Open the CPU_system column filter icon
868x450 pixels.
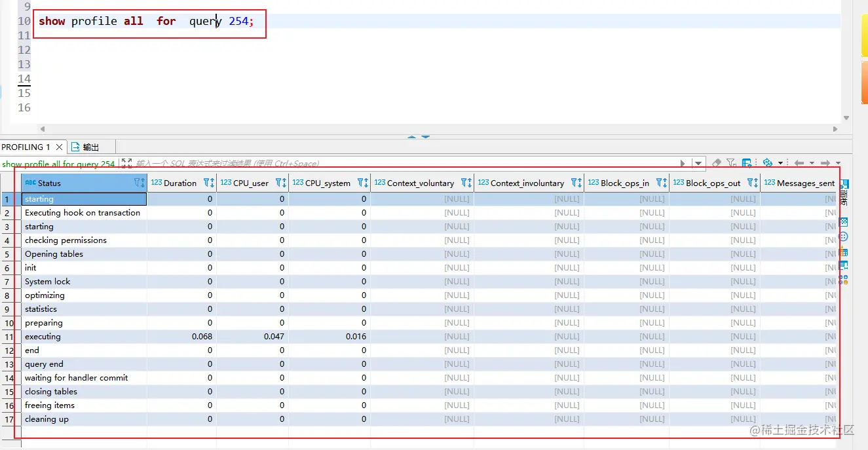click(361, 183)
